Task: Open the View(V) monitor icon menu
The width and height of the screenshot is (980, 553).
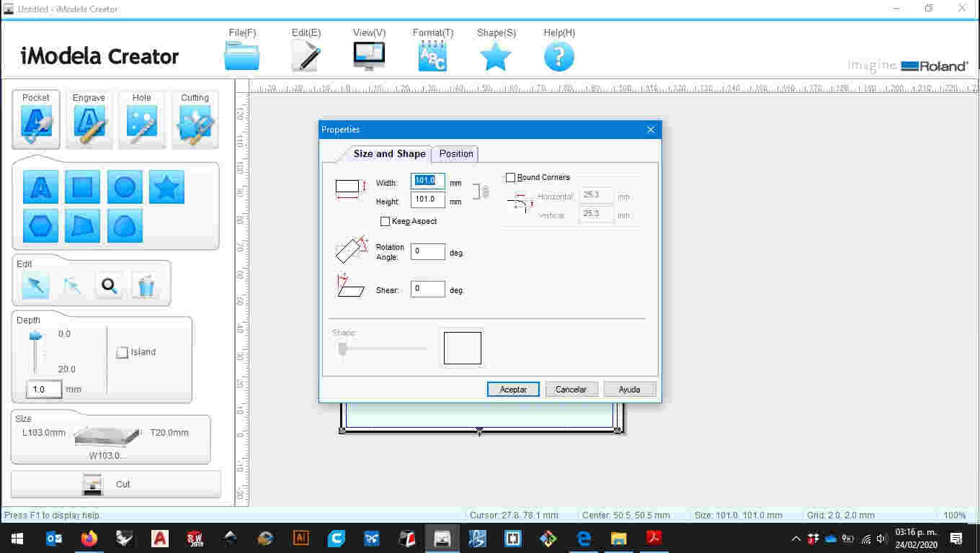Action: click(x=369, y=56)
